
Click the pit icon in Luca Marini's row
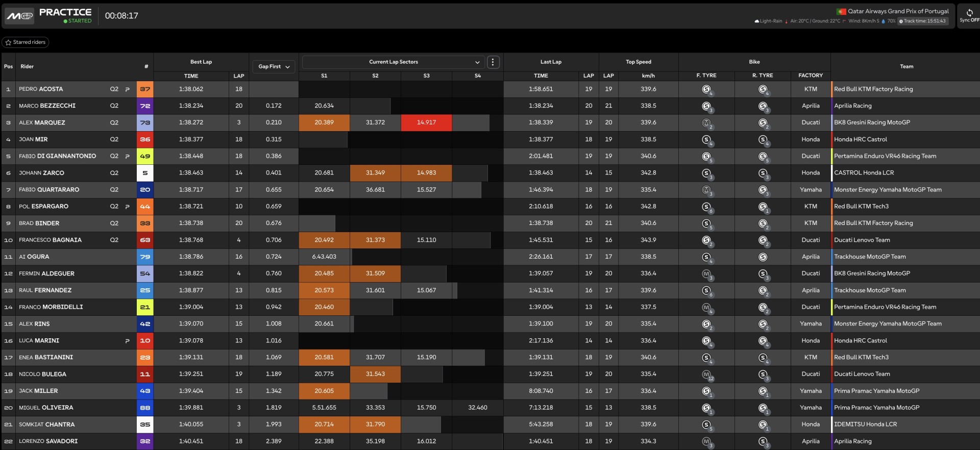pos(127,341)
